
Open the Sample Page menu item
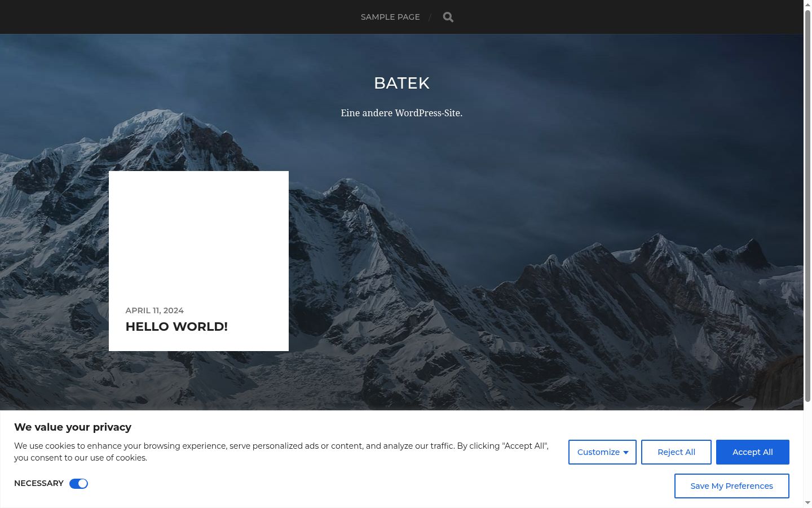click(390, 17)
